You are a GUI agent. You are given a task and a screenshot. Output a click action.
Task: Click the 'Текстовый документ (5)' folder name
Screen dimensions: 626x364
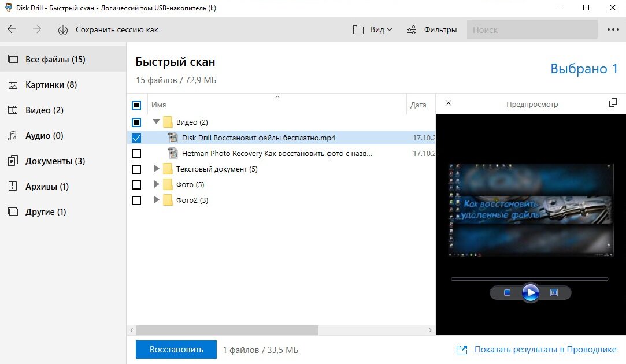point(217,169)
